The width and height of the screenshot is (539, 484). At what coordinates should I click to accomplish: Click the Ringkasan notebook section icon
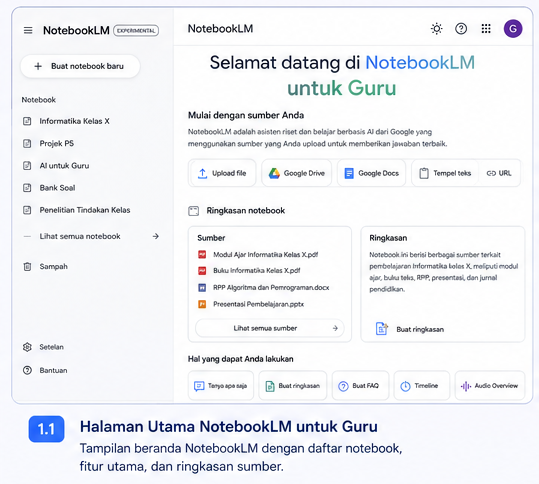pos(194,211)
